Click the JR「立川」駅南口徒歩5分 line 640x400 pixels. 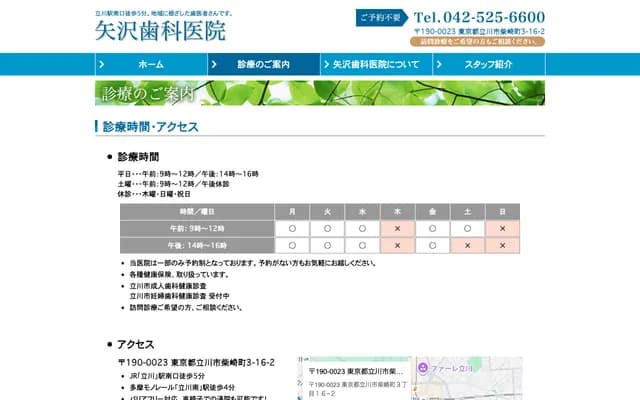[167, 376]
